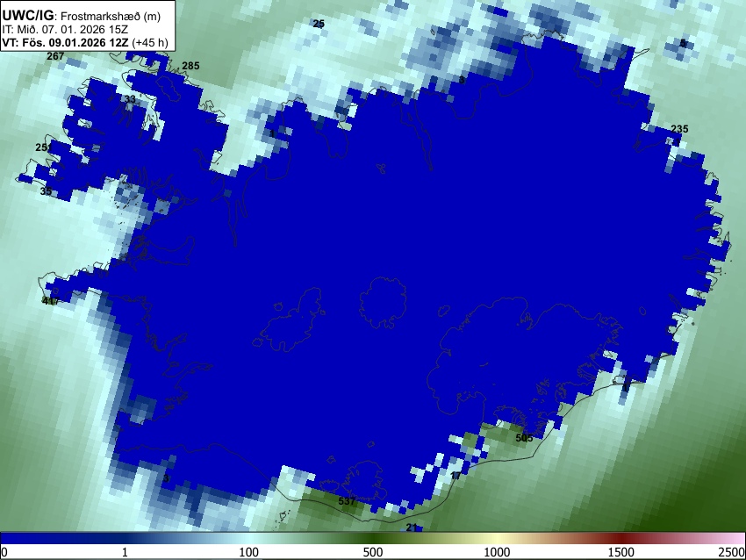Click the dark green section of the colorbar

(x=373, y=538)
